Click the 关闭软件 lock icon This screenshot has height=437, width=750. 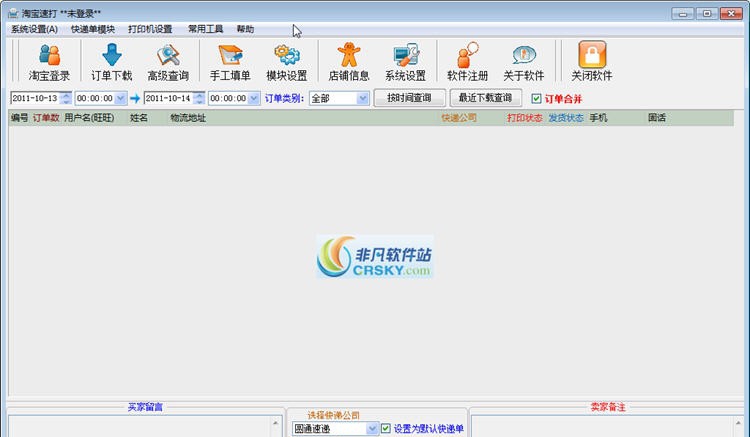[592, 54]
